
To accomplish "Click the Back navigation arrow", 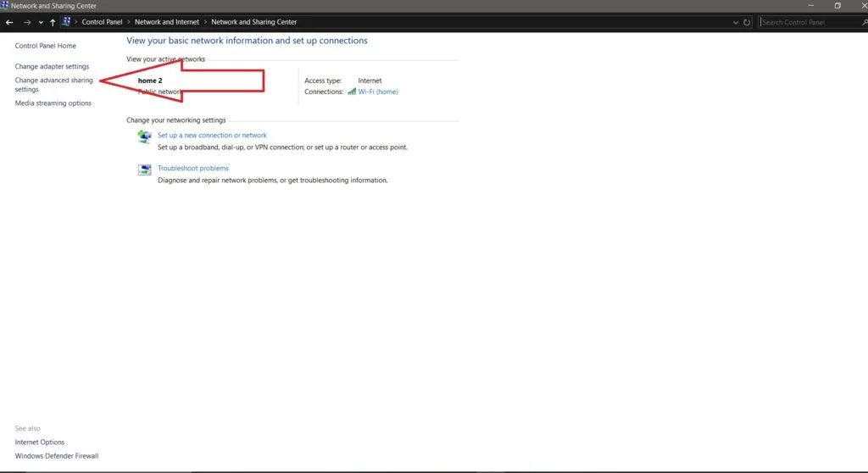I will (x=9, y=22).
